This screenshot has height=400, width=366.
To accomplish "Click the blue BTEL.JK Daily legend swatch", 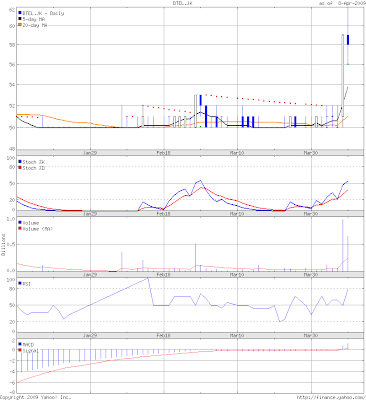I will (x=20, y=13).
